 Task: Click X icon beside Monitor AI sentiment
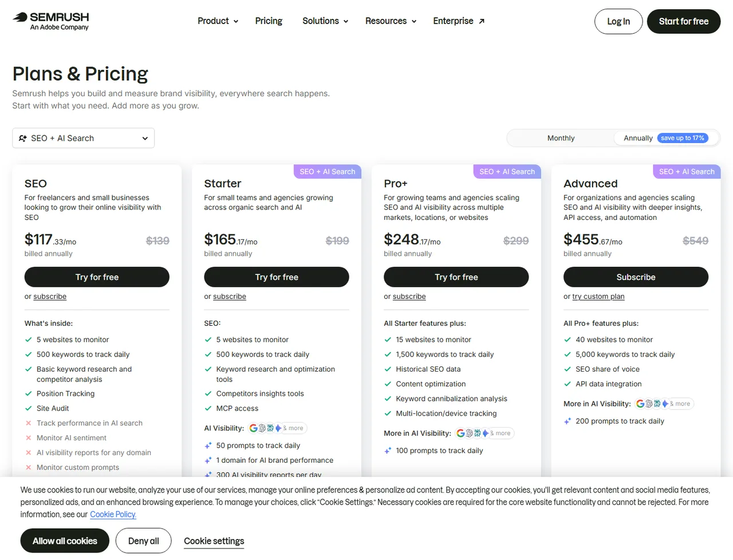coord(28,438)
